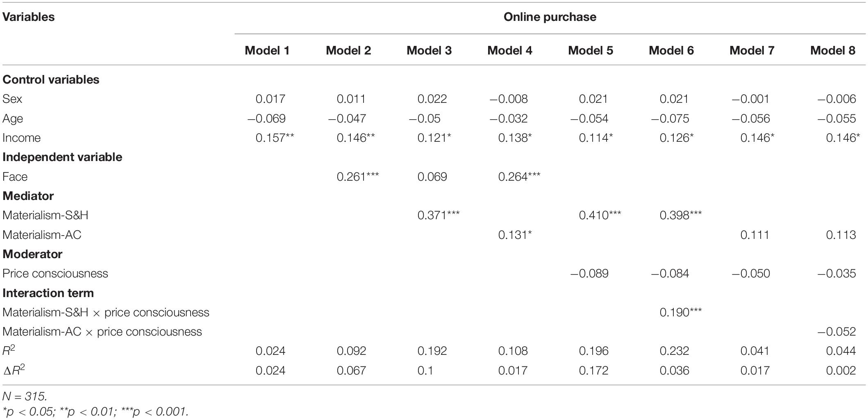
Task: Select the Mediator section heading
Action: click(28, 196)
